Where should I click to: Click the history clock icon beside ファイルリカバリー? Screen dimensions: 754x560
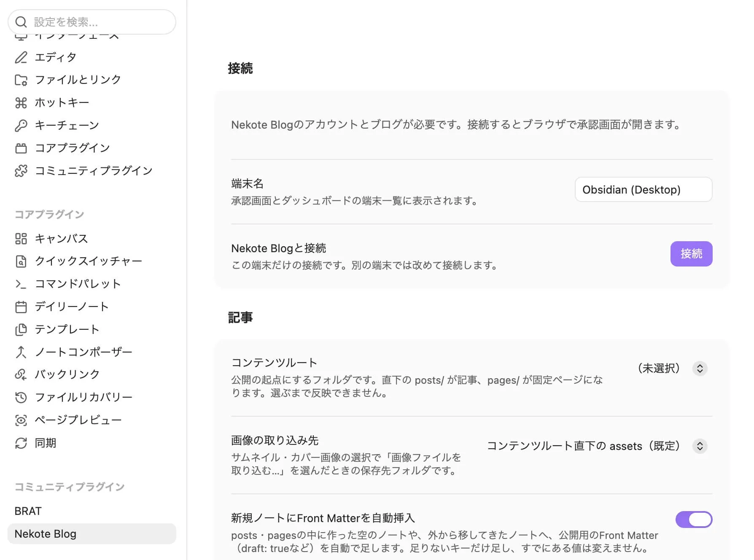[x=21, y=397]
